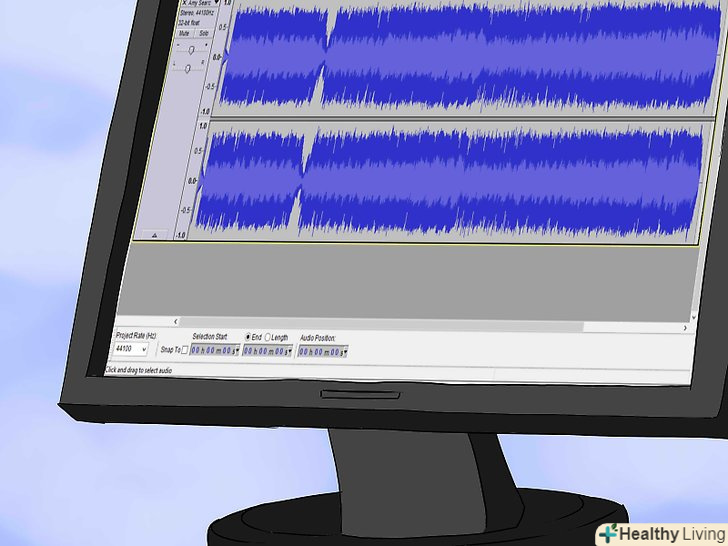Open the End time format dropdown arrow

[x=290, y=351]
